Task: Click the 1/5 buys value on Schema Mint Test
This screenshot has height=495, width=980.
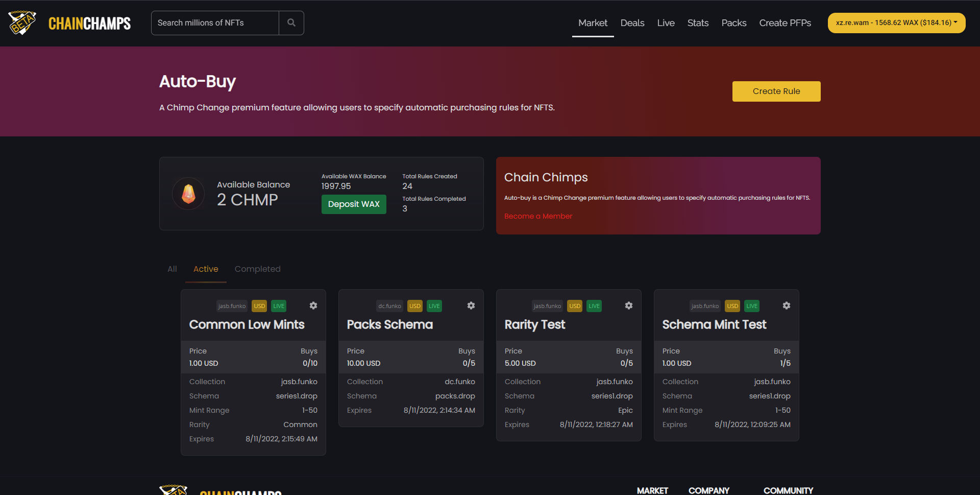Action: (785, 363)
